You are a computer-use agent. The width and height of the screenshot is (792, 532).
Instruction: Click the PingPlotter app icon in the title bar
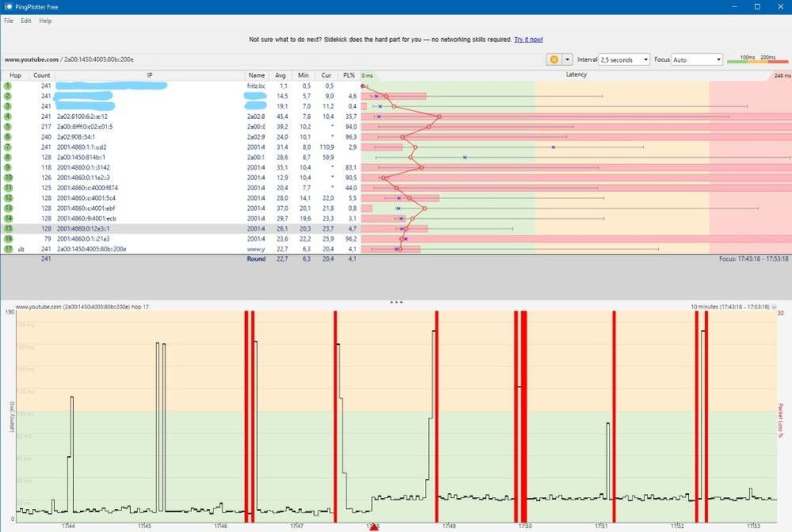pos(8,6)
